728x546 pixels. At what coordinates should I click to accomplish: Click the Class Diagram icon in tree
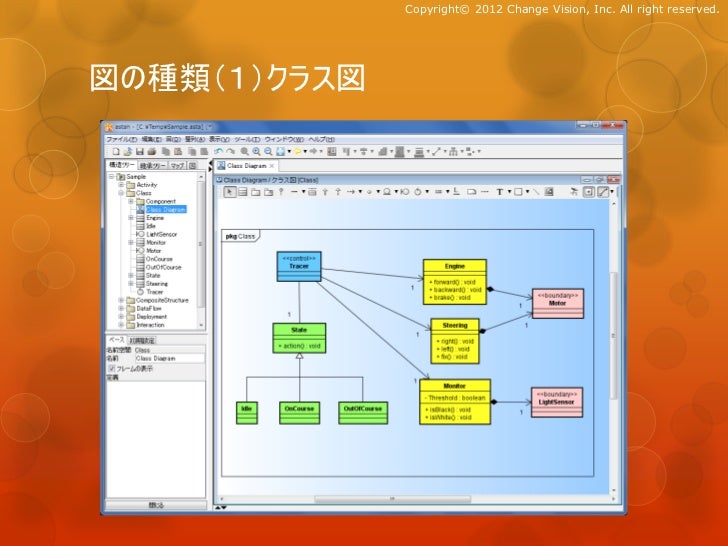pyautogui.click(x=140, y=209)
